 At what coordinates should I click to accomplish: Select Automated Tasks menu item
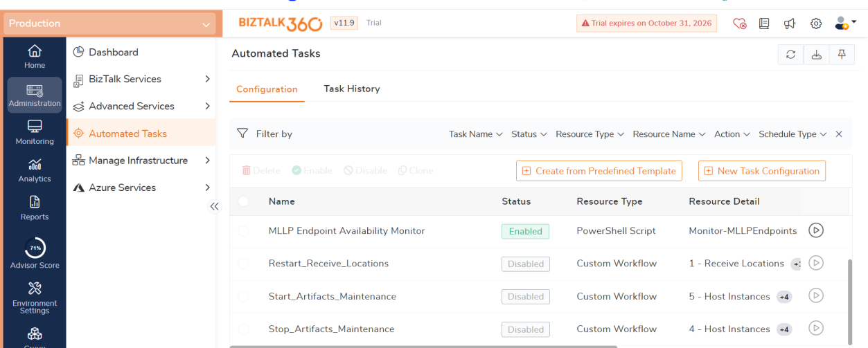pos(141,133)
